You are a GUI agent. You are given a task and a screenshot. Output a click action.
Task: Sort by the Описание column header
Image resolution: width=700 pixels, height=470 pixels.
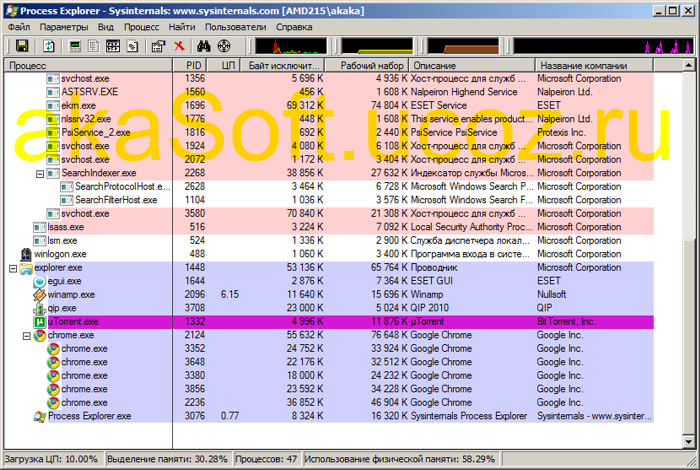(x=471, y=66)
